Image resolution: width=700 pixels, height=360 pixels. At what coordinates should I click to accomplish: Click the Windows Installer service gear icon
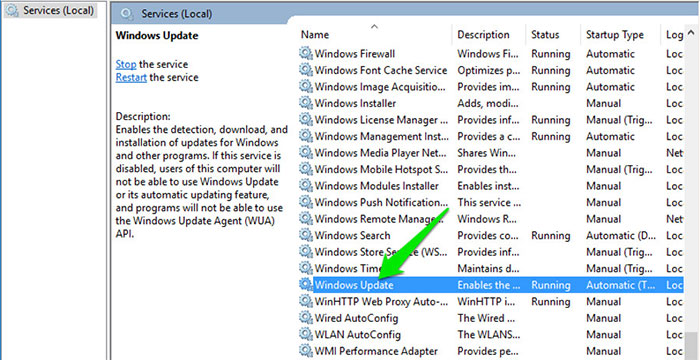click(305, 103)
